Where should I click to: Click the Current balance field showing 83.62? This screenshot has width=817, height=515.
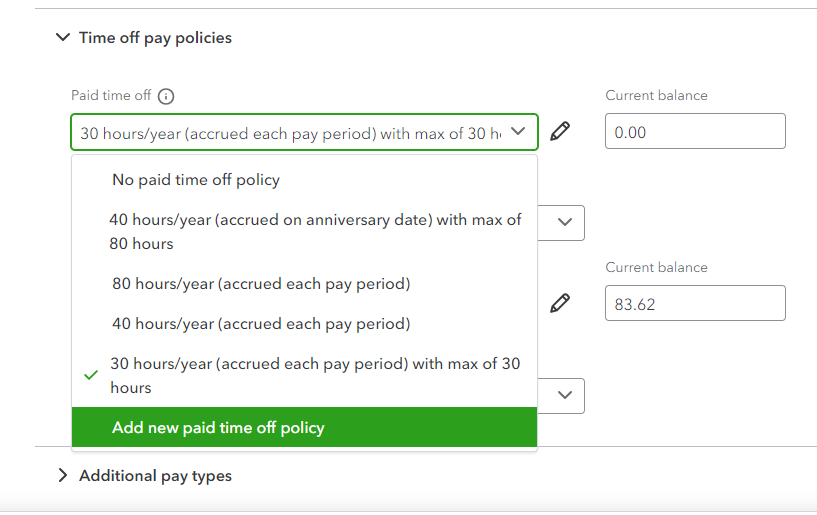(x=695, y=303)
